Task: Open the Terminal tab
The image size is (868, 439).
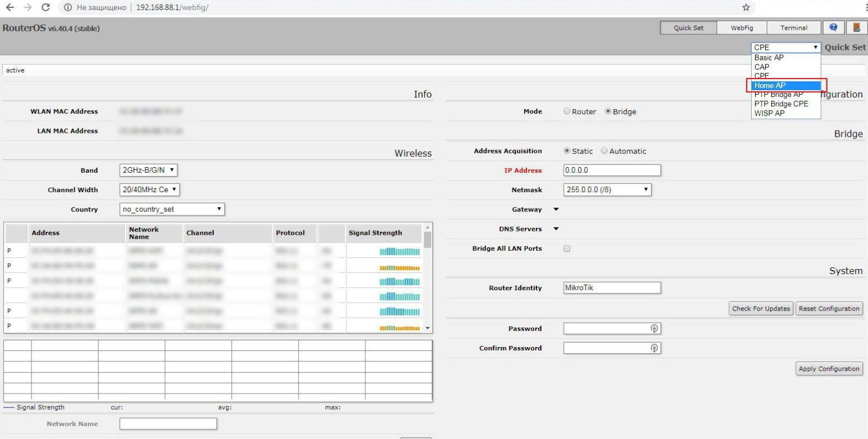Action: (794, 28)
